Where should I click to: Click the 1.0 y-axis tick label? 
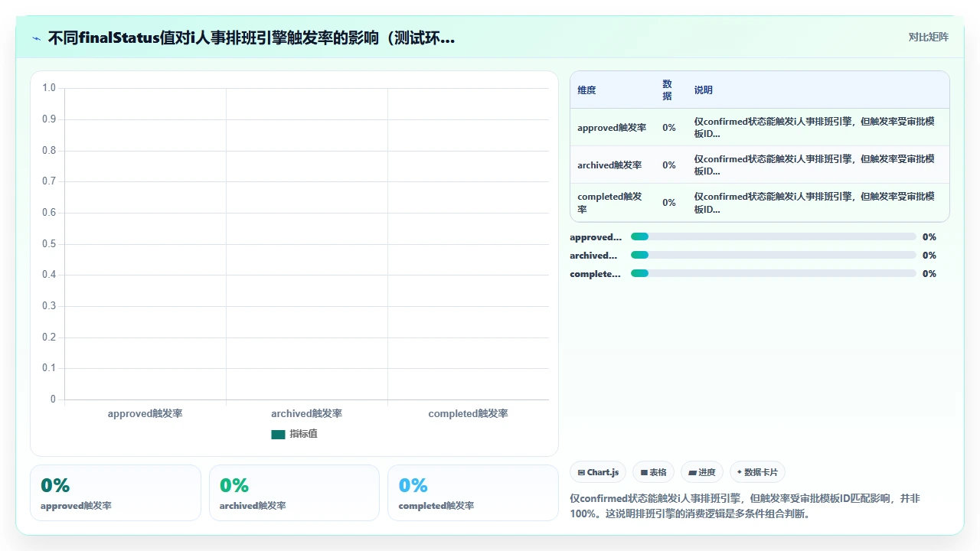point(49,88)
